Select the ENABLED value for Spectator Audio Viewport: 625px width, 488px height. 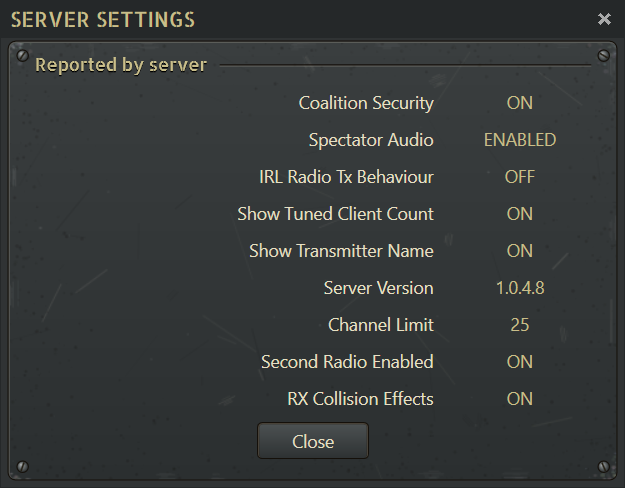(520, 140)
